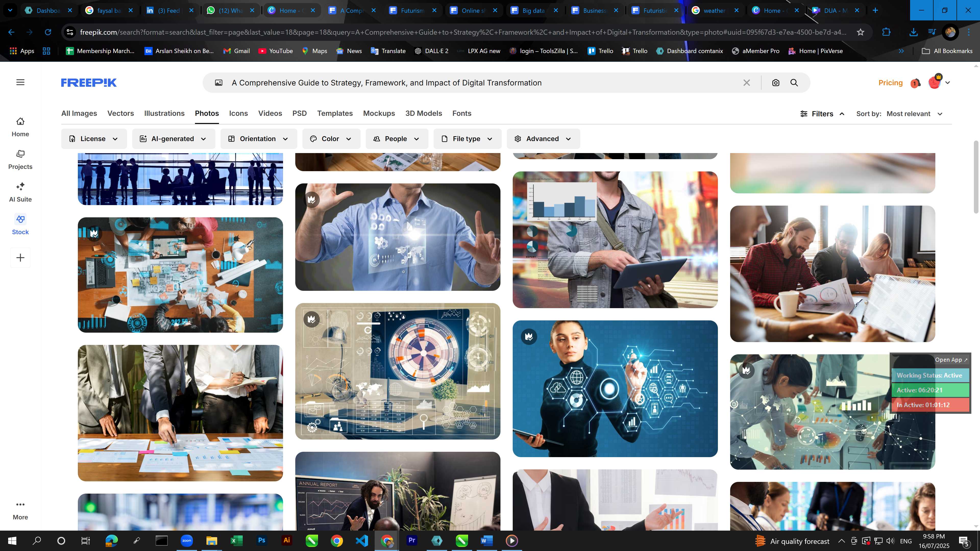Image resolution: width=980 pixels, height=551 pixels.
Task: Switch to Videos tab
Action: click(270, 113)
